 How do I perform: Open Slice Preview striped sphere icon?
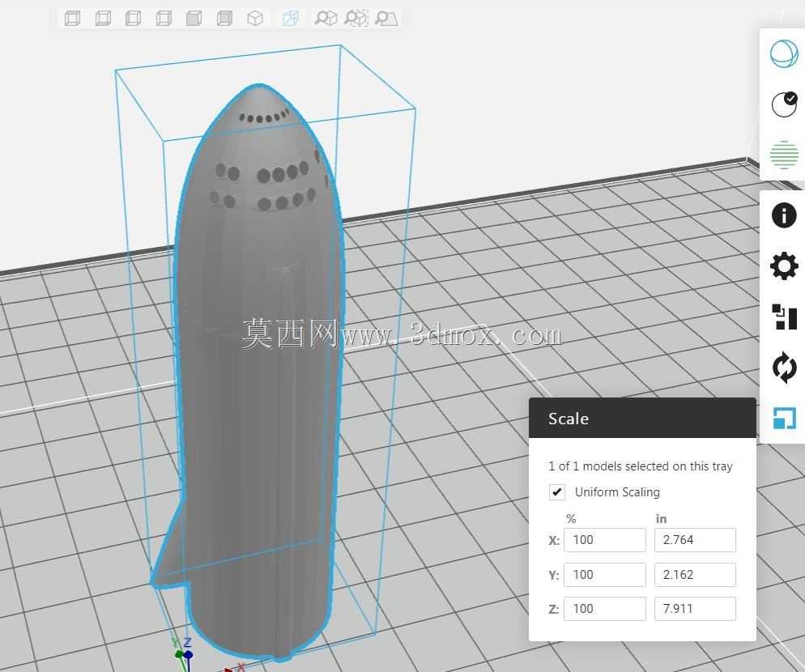coord(784,155)
